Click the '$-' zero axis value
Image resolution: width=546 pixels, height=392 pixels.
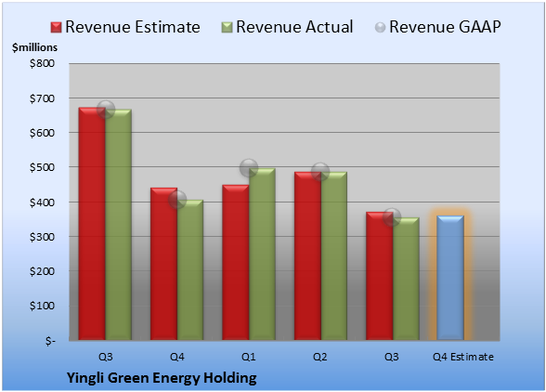tap(50, 340)
